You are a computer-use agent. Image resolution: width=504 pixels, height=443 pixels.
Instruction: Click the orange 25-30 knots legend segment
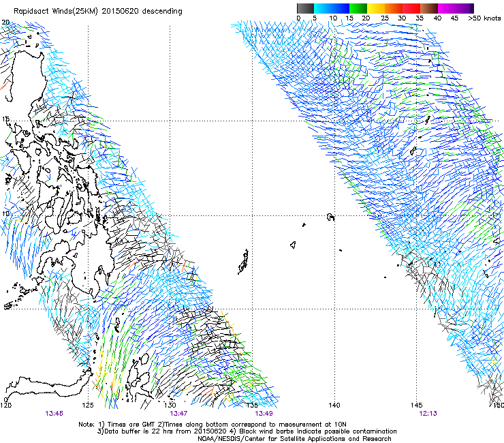pyautogui.click(x=394, y=8)
